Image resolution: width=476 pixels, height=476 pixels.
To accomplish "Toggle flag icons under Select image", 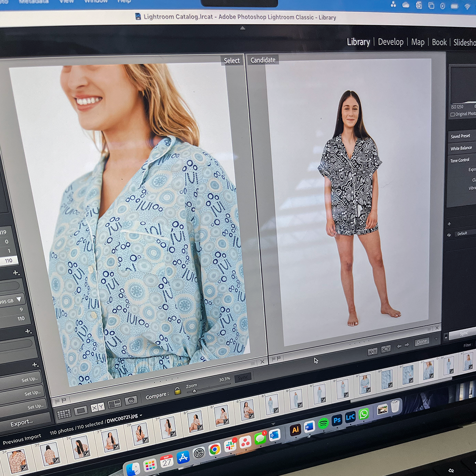I will click(60, 401).
